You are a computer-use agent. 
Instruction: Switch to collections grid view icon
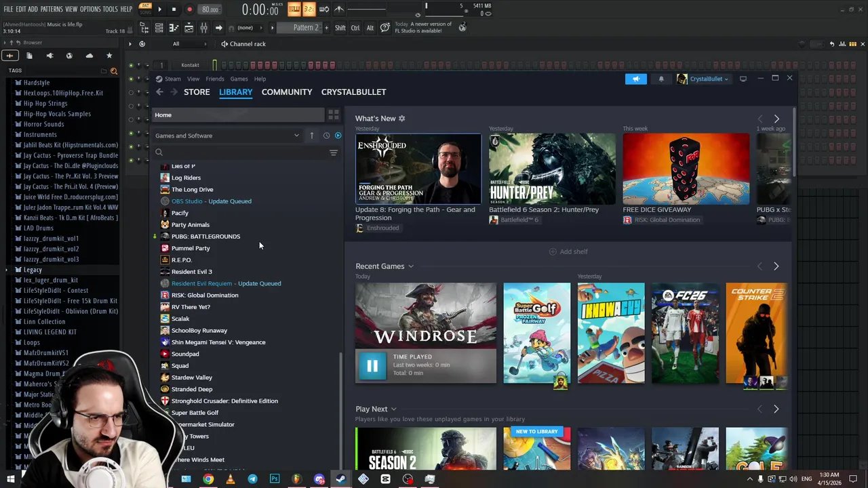333,115
